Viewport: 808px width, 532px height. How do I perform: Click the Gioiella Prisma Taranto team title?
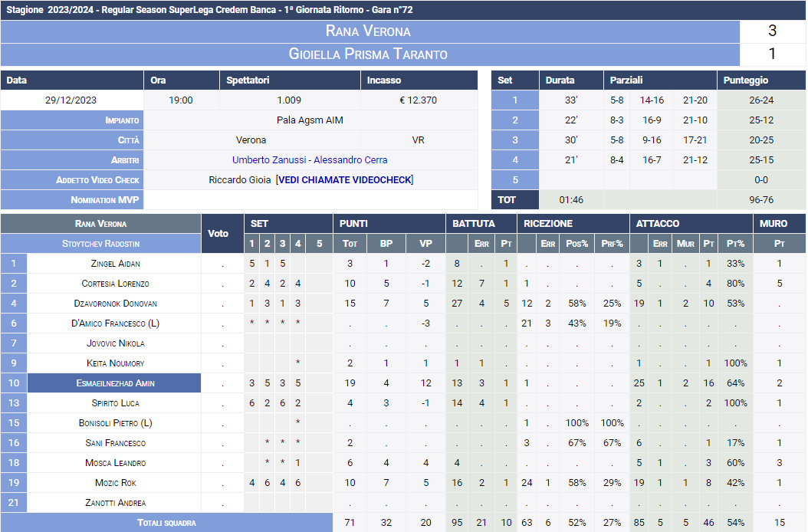tap(368, 54)
